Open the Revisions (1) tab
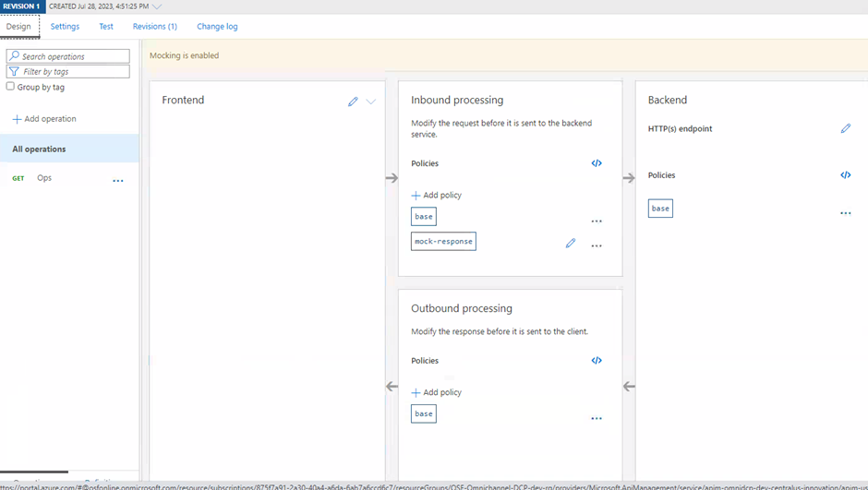Screen dimensions: 868x490 (155, 27)
